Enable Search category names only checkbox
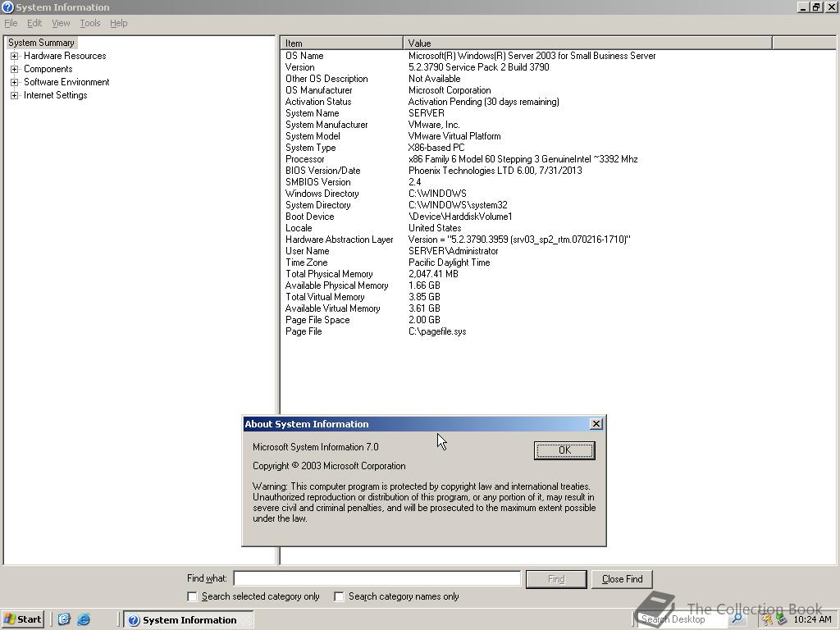The height and width of the screenshot is (630, 840). click(x=339, y=596)
